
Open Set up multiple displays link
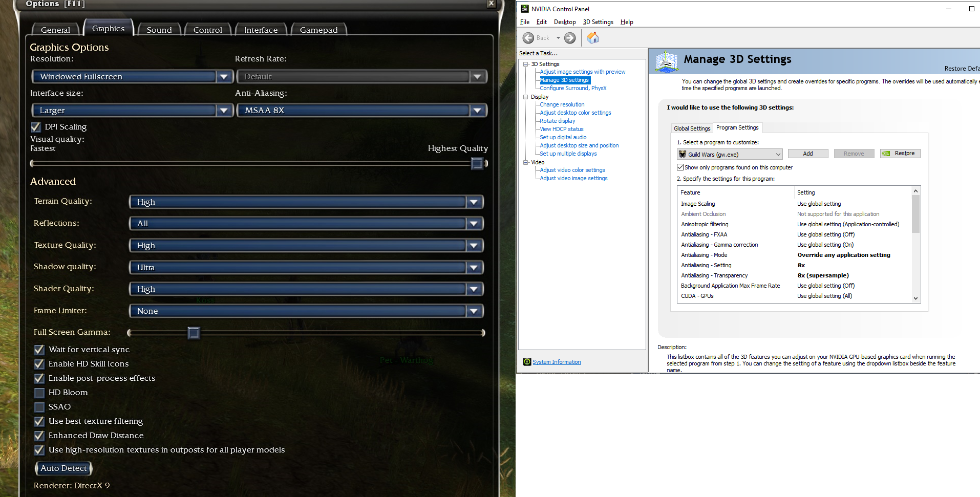(568, 154)
